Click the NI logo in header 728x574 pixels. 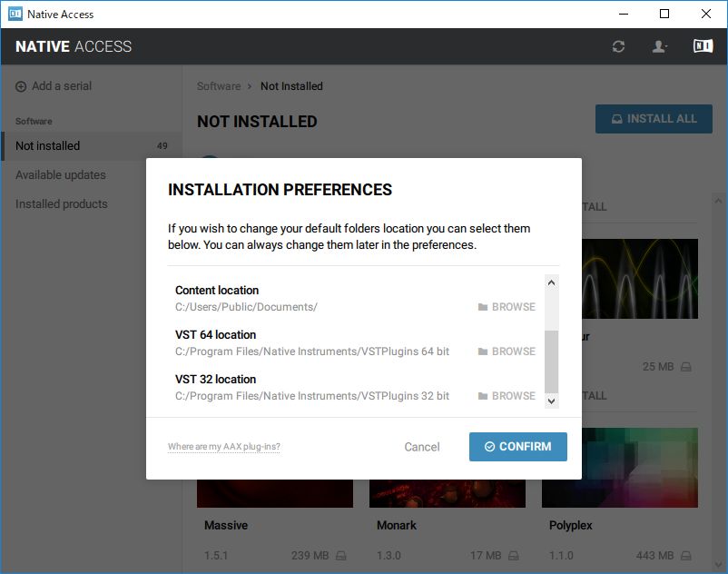(703, 46)
